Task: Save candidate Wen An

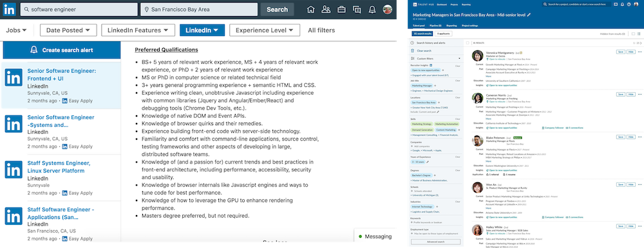Action: (x=621, y=184)
